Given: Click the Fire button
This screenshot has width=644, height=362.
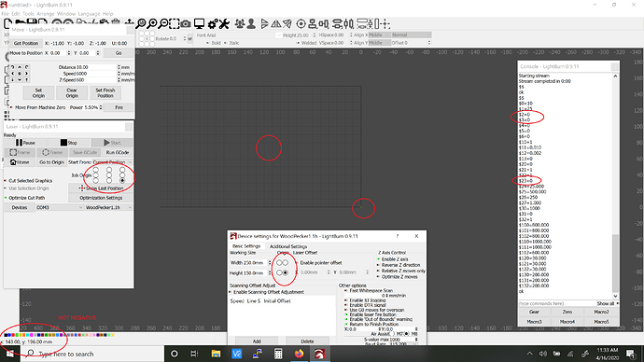Looking at the screenshot, I should coord(119,107).
